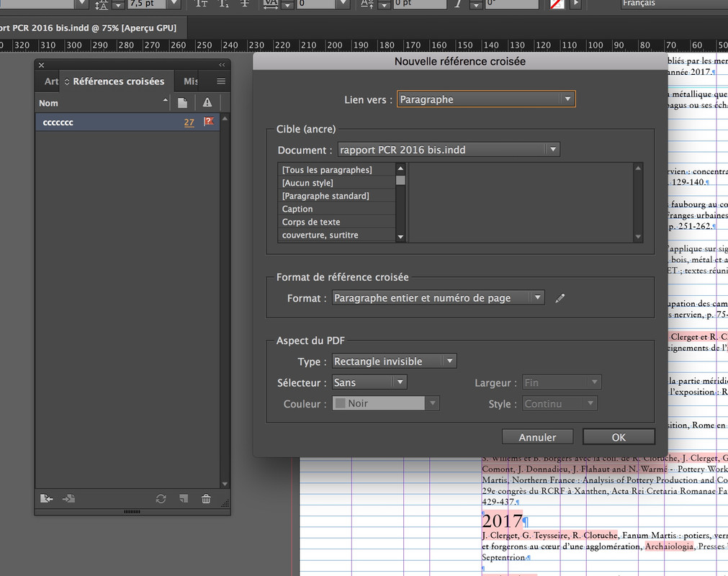The height and width of the screenshot is (576, 728).
Task: Select Caption in the style list
Action: [x=336, y=209]
